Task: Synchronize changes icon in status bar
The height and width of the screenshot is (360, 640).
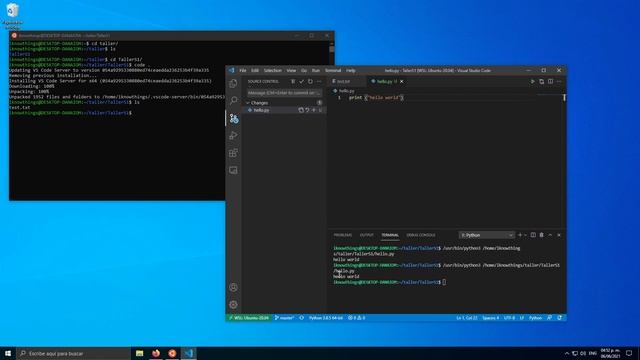Action: [x=302, y=318]
